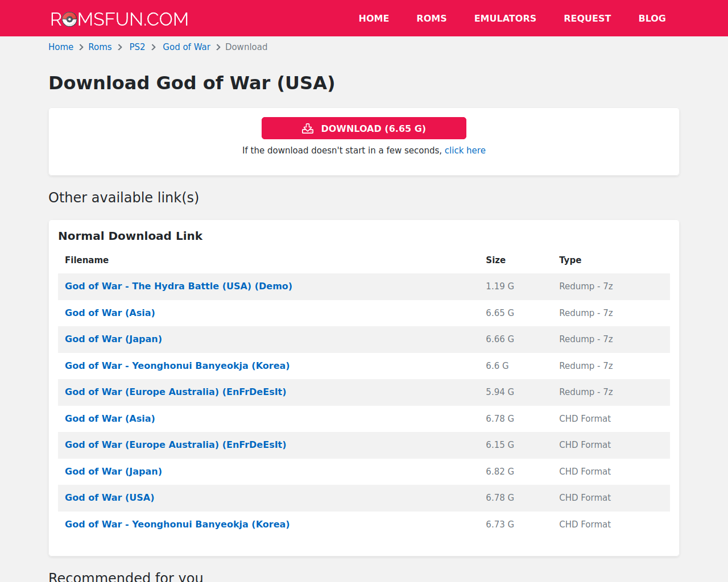This screenshot has height=582, width=728.
Task: Open the HOME menu item
Action: (x=374, y=18)
